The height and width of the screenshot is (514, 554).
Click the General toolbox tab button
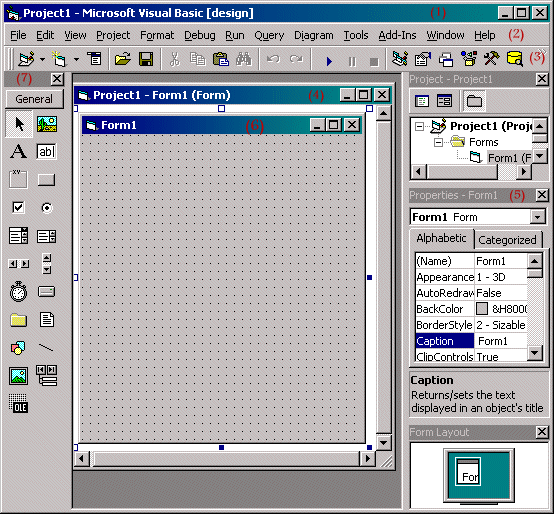pos(34,99)
